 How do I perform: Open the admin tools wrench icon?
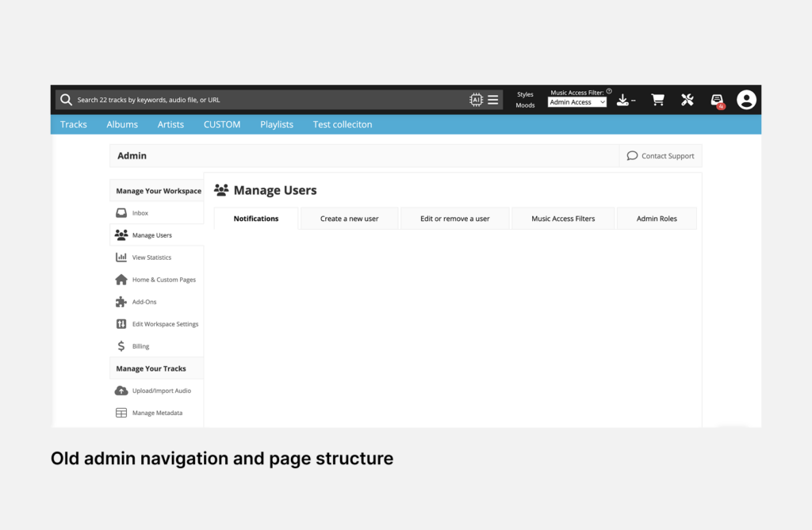pyautogui.click(x=688, y=100)
